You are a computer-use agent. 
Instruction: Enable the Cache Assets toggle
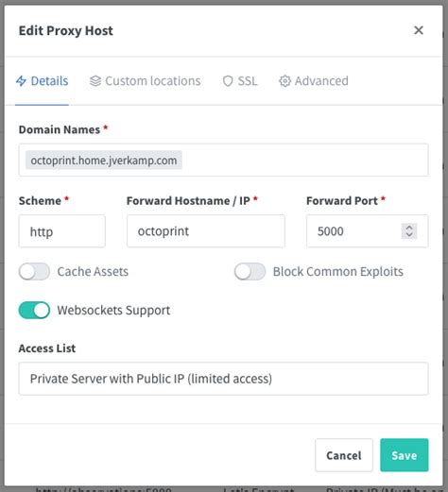click(34, 271)
